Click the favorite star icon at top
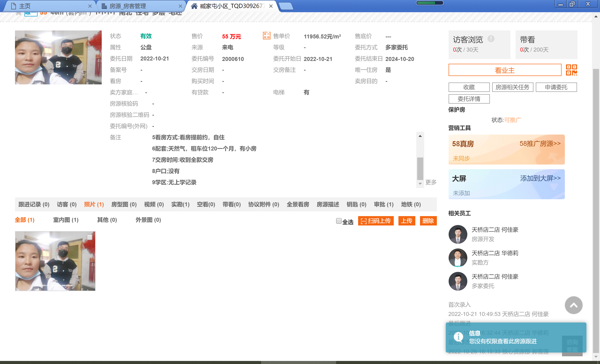This screenshot has height=364, width=600. 19,13
